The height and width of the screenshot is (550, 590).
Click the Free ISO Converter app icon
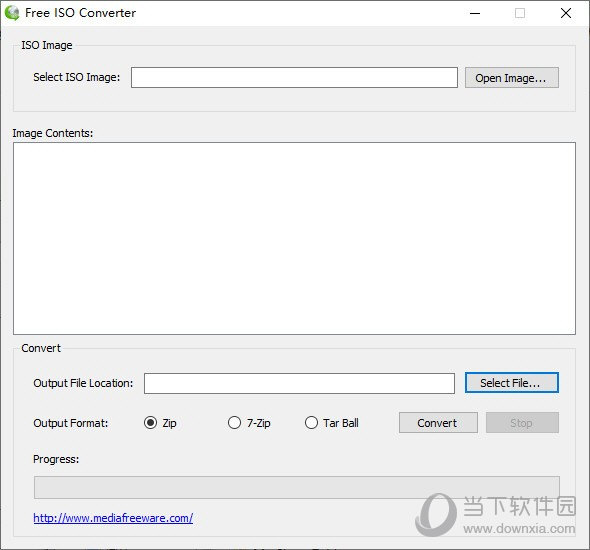click(x=12, y=13)
